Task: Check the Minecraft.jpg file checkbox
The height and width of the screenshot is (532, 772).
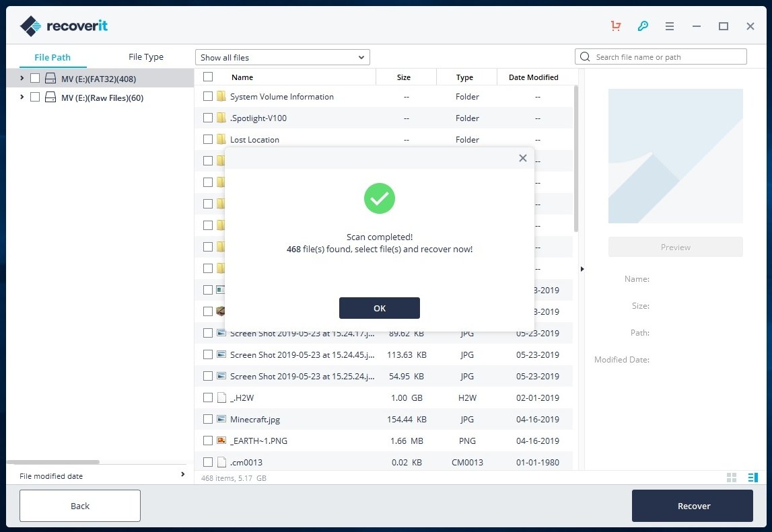Action: [x=208, y=419]
